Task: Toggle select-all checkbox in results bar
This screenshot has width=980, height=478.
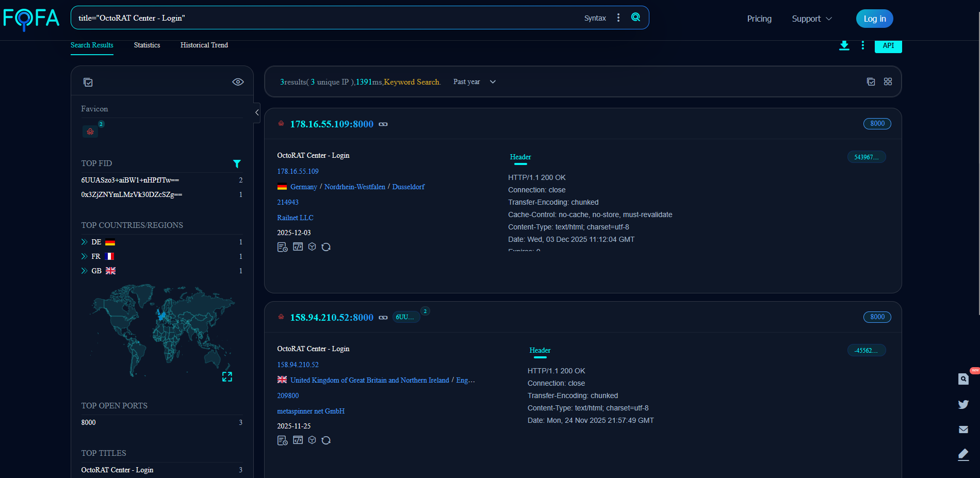Action: [871, 82]
